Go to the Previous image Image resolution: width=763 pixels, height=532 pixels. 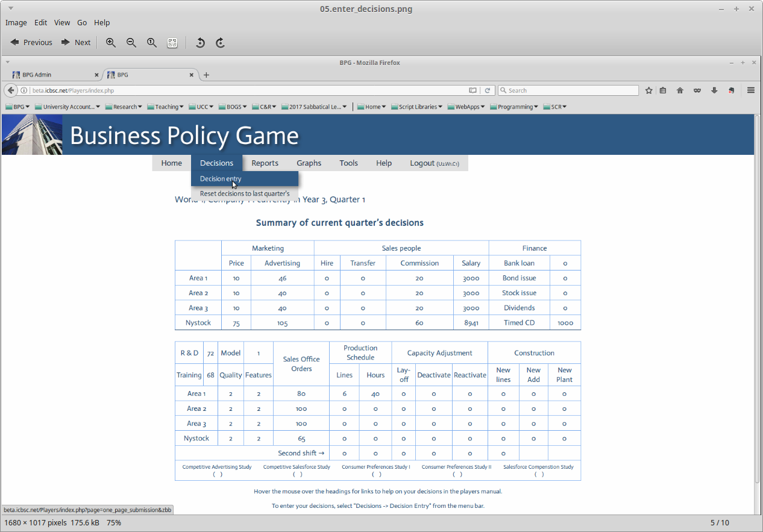(31, 42)
